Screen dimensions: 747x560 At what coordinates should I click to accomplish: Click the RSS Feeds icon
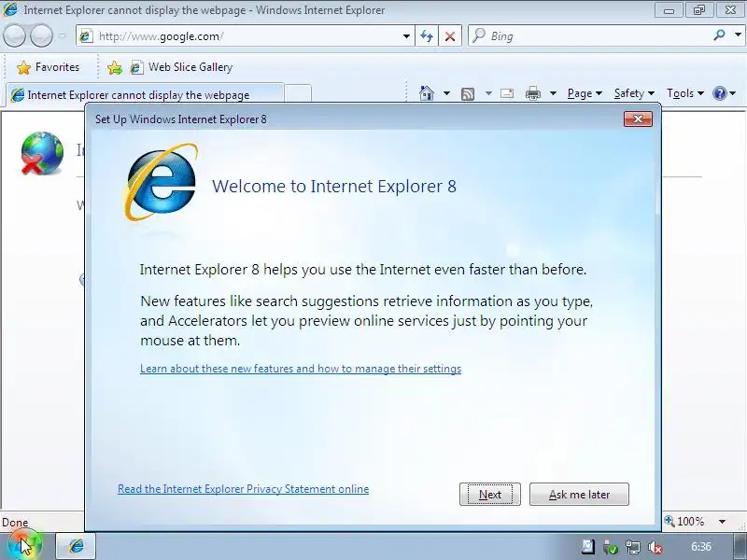coord(468,94)
